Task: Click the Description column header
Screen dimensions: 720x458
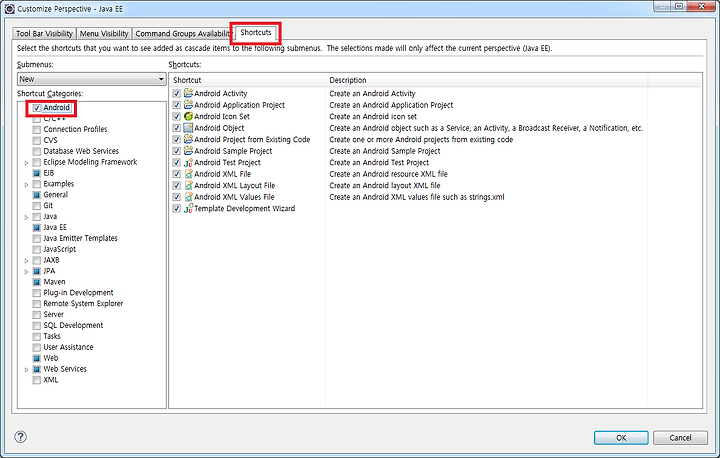Action: point(486,80)
